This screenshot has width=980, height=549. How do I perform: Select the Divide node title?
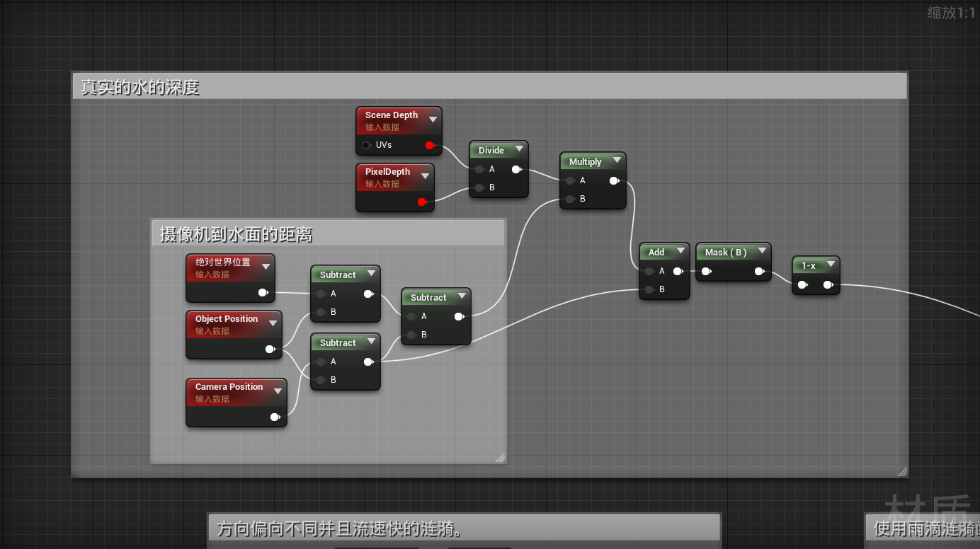[x=491, y=150]
